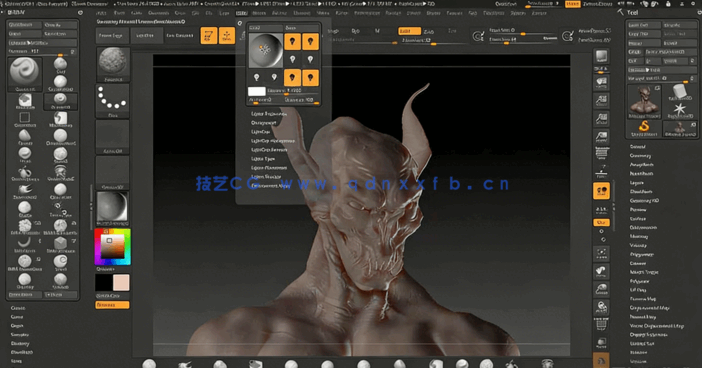
Task: Expand the Lights Type section
Action: coord(263,158)
